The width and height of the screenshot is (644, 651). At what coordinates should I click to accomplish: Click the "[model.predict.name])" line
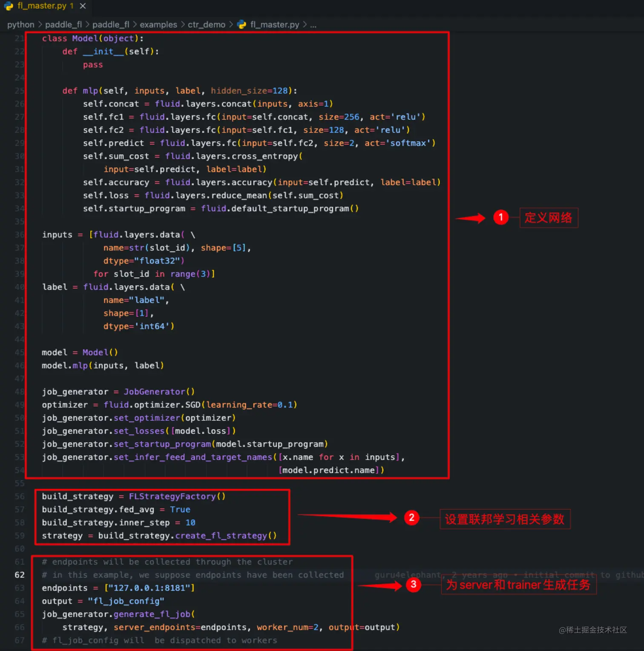tap(331, 470)
